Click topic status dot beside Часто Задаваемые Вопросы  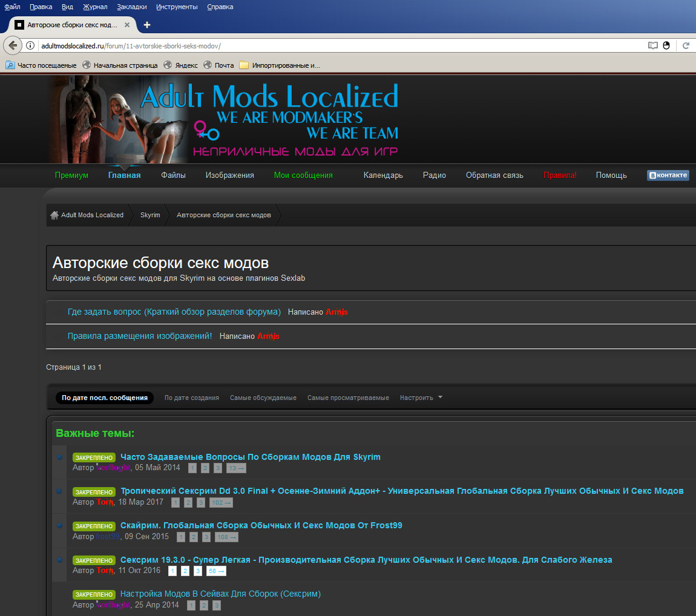coord(60,457)
